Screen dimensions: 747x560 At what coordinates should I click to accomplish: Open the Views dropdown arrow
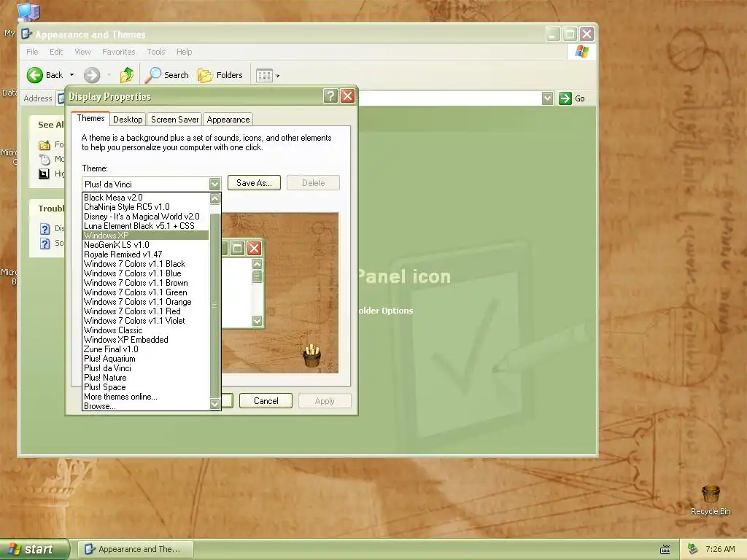pos(277,76)
